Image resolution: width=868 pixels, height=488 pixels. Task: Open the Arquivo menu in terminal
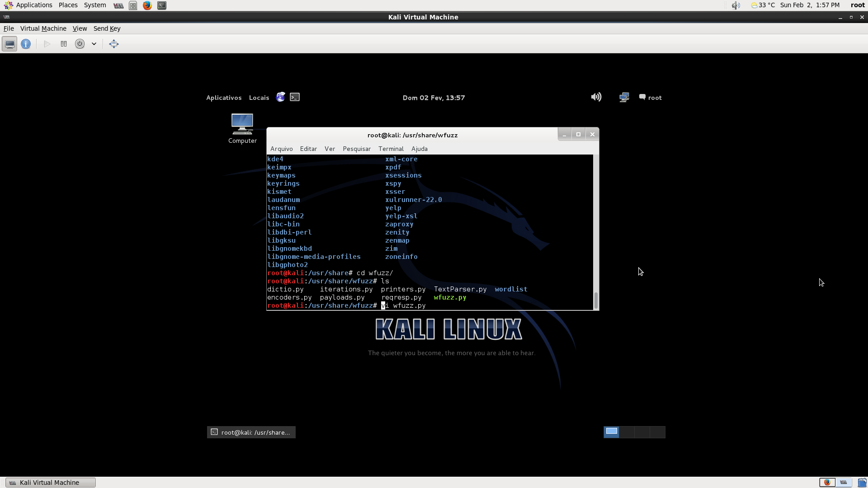pyautogui.click(x=282, y=149)
